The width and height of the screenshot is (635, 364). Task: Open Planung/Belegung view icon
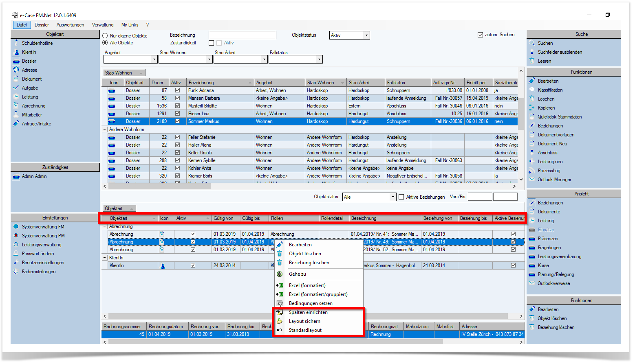click(532, 274)
